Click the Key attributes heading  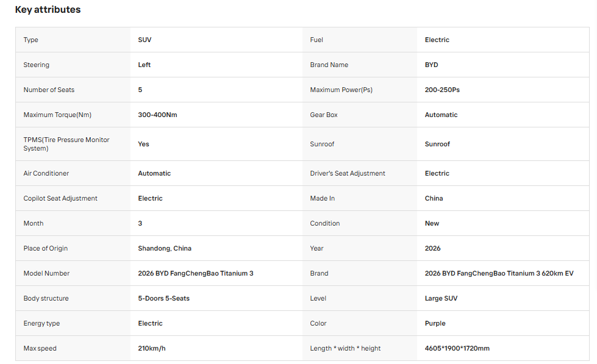coord(48,10)
